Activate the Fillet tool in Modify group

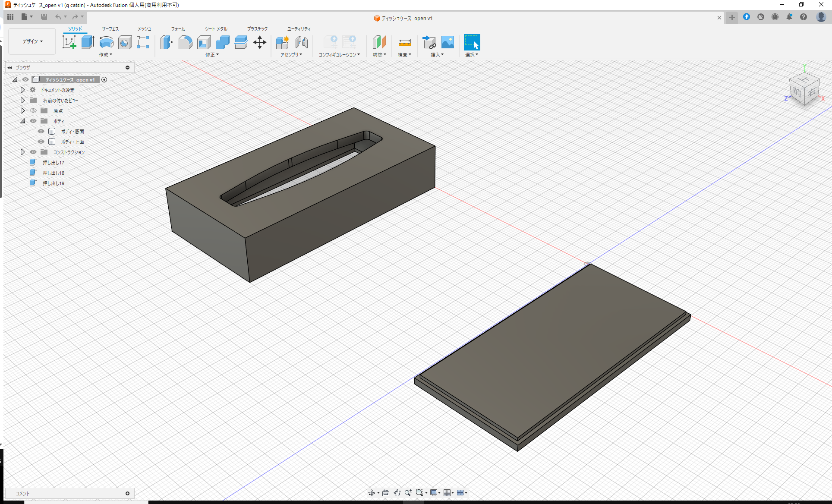185,42
